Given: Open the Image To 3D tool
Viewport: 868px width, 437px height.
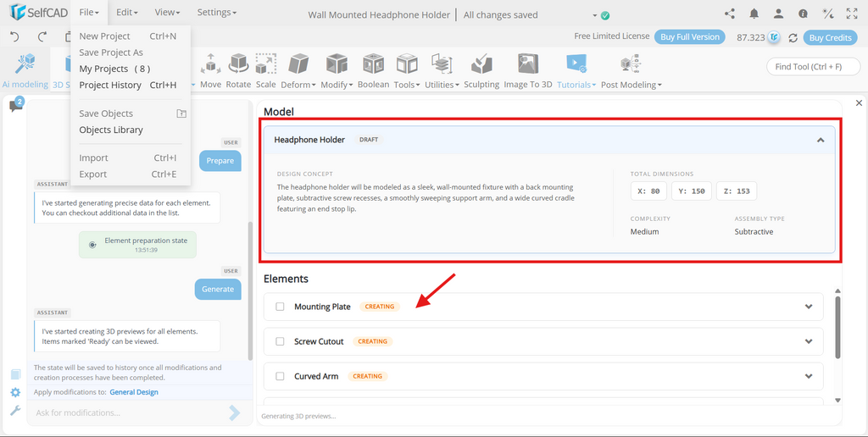Looking at the screenshot, I should coord(528,71).
